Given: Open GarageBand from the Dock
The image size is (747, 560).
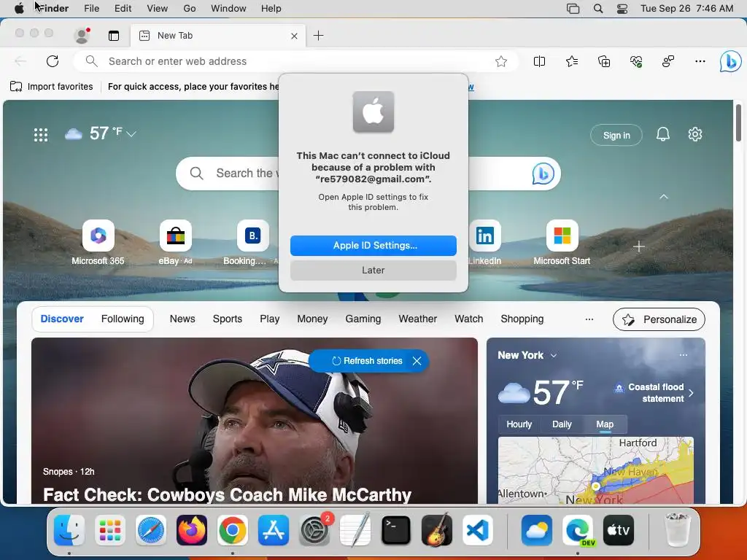Looking at the screenshot, I should pyautogui.click(x=437, y=530).
